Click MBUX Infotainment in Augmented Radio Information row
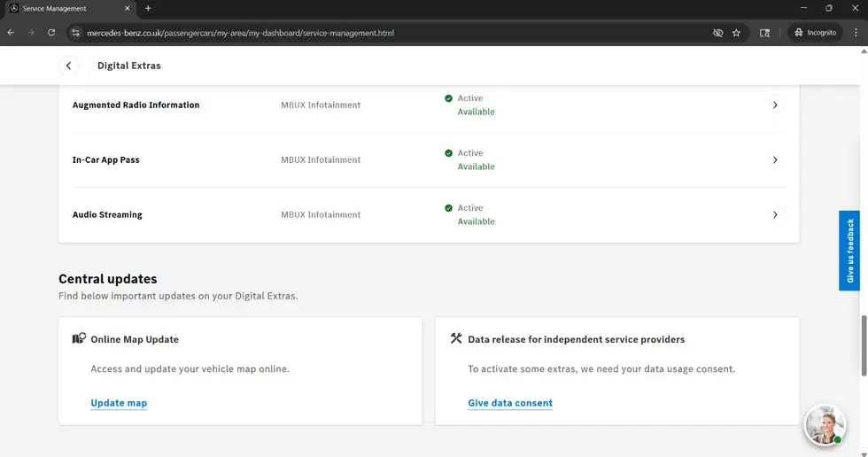868x457 pixels. tap(321, 105)
